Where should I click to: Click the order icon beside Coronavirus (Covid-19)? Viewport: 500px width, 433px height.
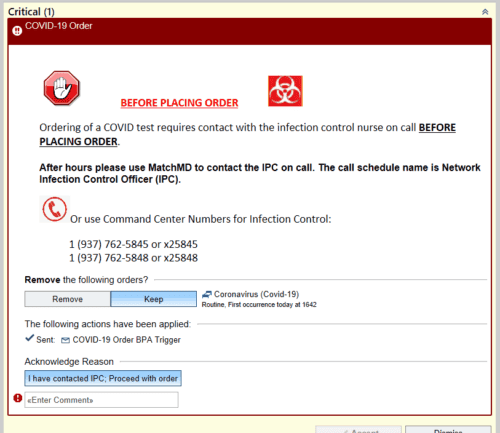click(207, 294)
